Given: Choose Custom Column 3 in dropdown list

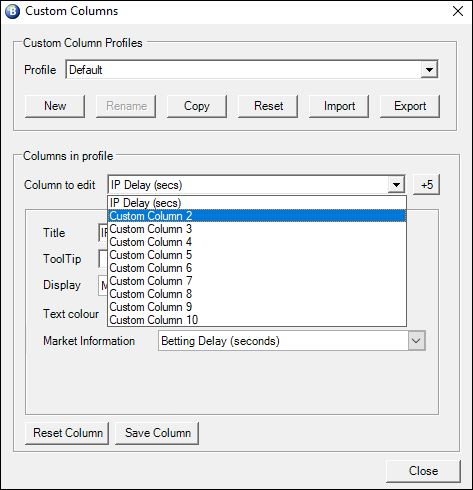Looking at the screenshot, I should tap(257, 229).
